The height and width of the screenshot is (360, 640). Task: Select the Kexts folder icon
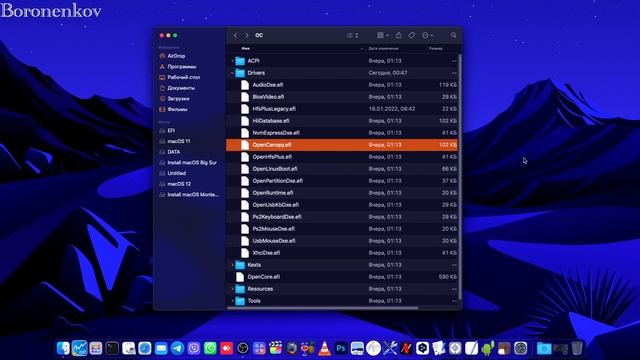[240, 265]
